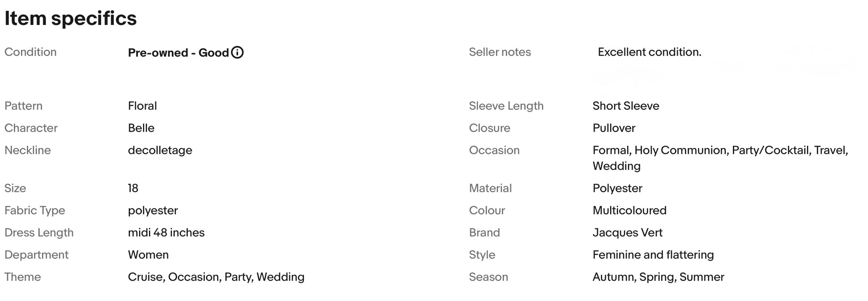Click the Multicoloured colour value

click(629, 210)
